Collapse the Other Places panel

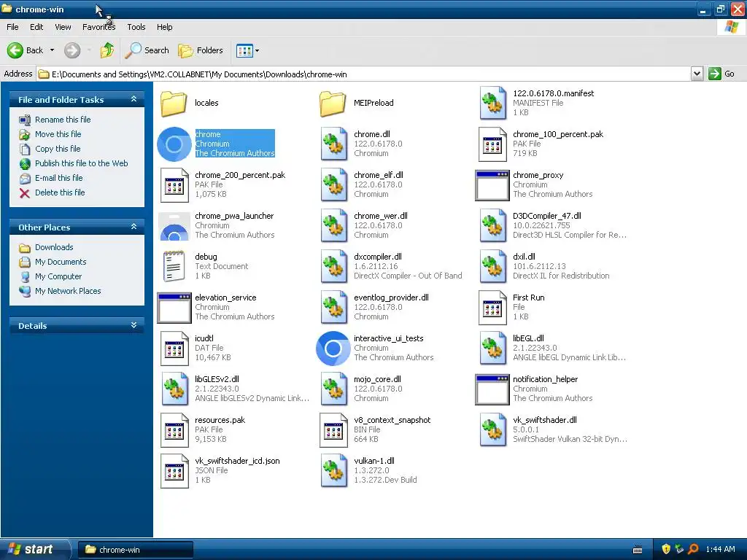134,227
